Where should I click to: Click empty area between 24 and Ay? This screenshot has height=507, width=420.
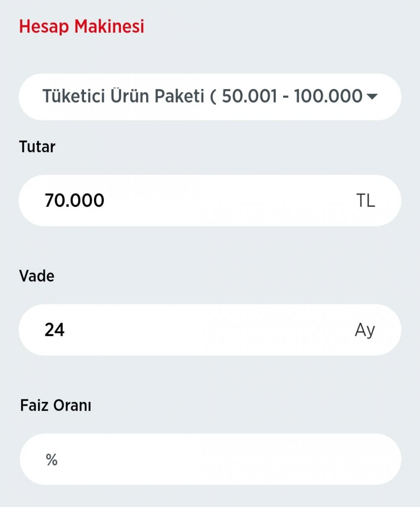[x=210, y=330]
